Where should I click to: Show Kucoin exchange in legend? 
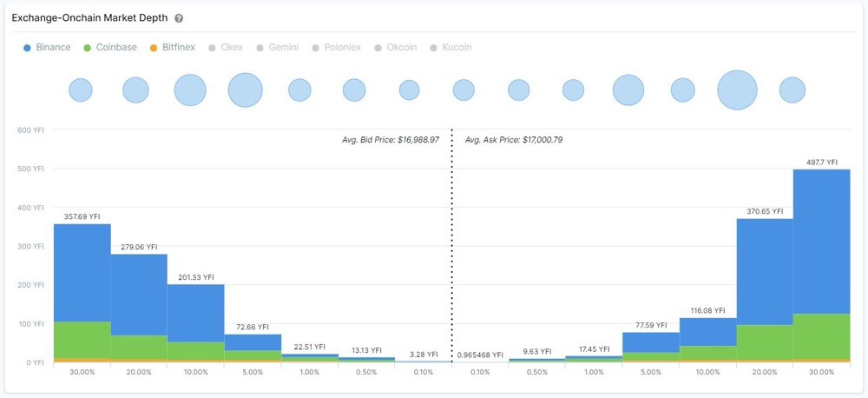[450, 47]
